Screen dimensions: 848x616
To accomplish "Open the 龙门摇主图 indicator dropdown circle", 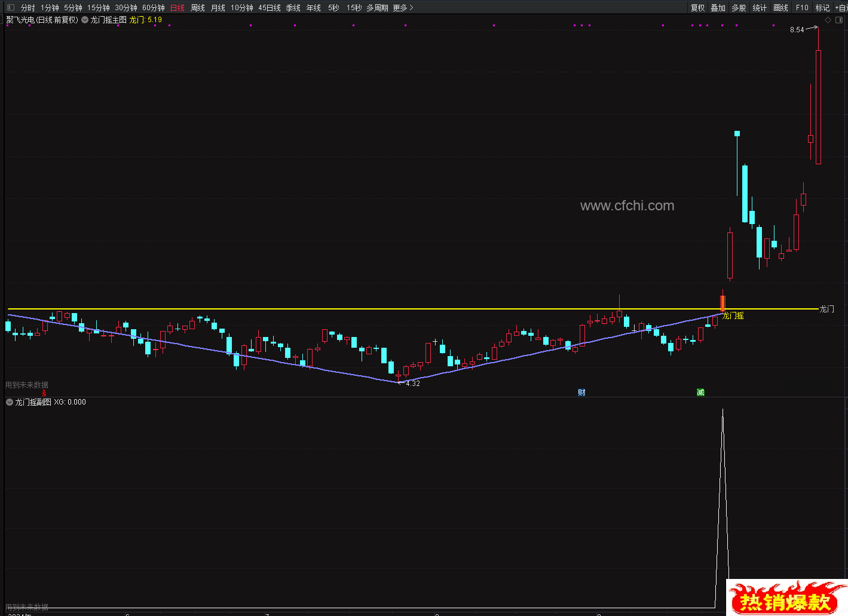I will tap(85, 20).
